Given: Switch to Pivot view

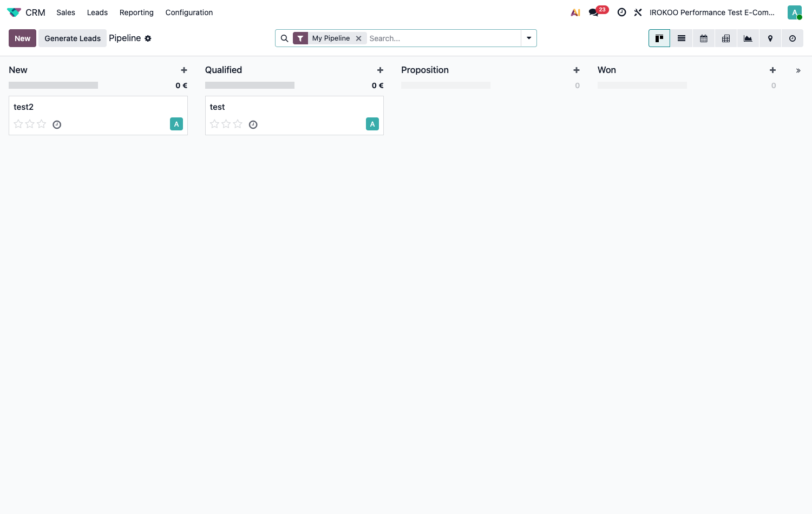Looking at the screenshot, I should [726, 38].
